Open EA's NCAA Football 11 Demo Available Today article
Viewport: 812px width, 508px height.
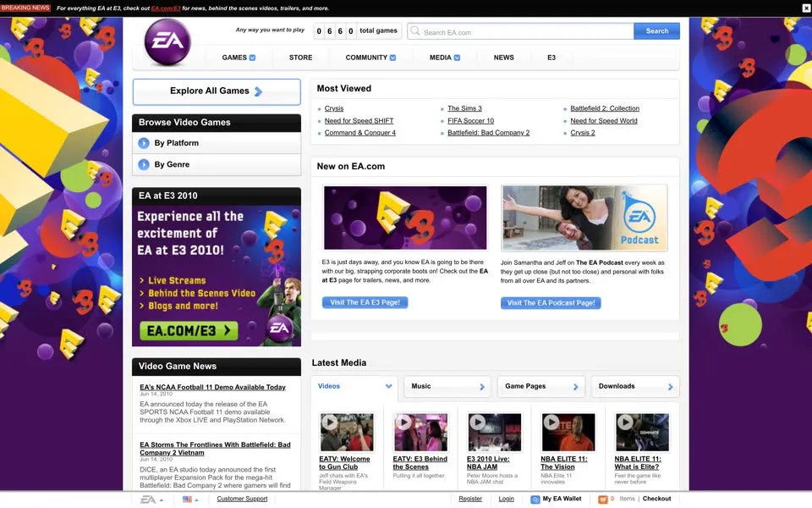pyautogui.click(x=212, y=387)
